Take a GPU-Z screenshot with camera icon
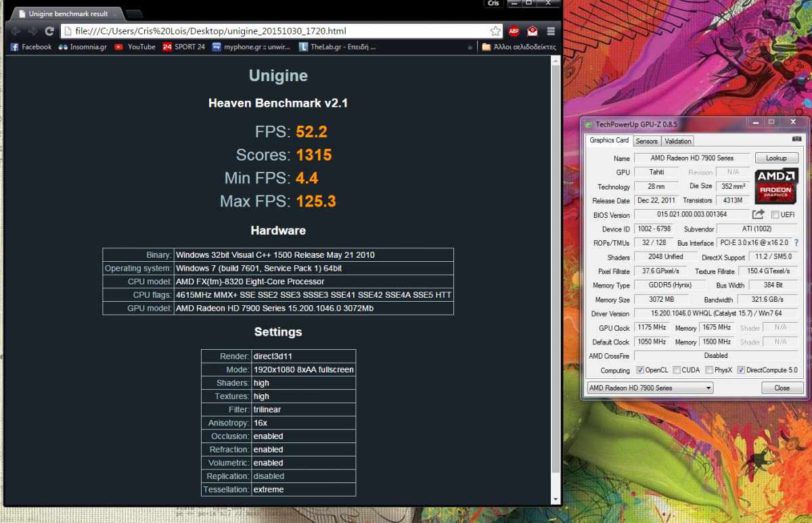The image size is (812, 523). [x=796, y=139]
